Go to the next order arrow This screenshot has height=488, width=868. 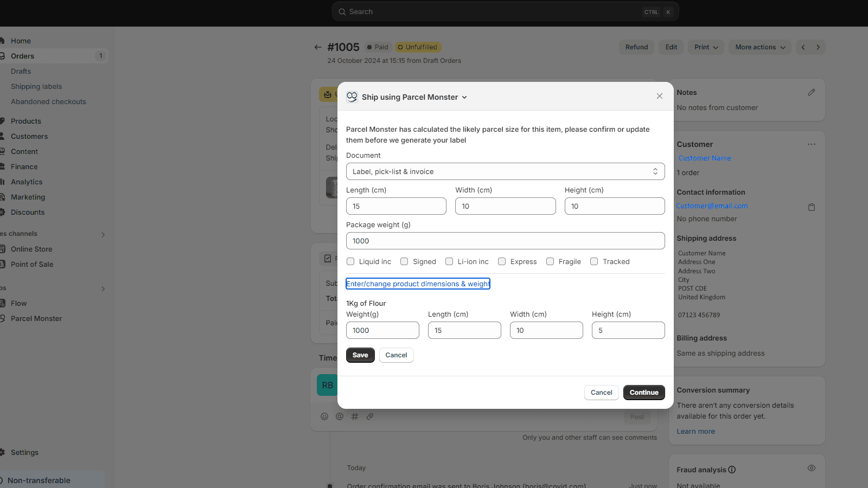click(x=818, y=47)
